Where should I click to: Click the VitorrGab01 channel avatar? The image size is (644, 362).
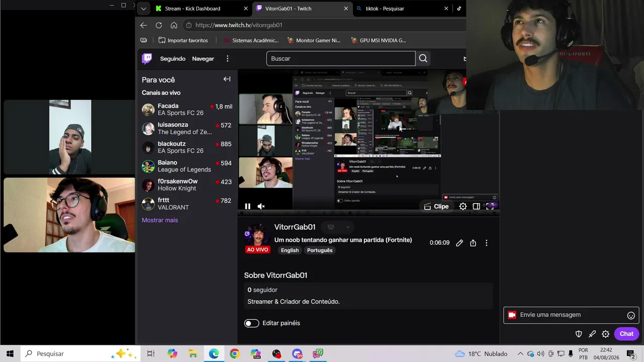[257, 237]
